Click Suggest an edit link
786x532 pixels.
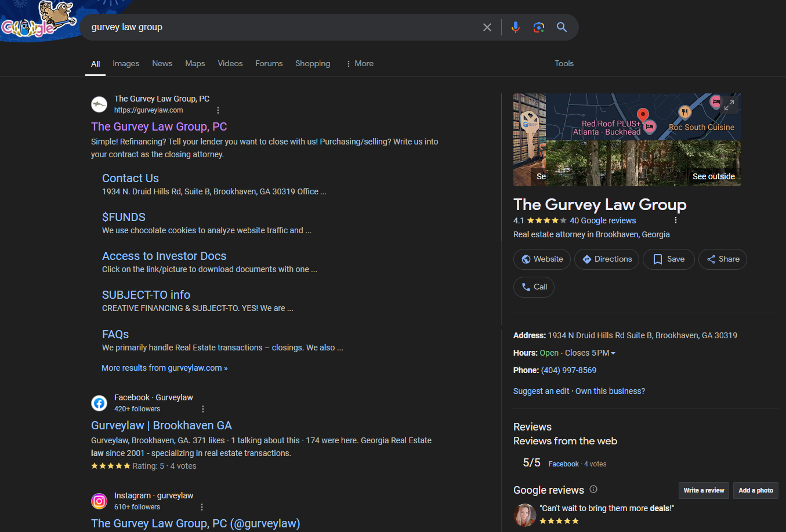[x=541, y=391]
